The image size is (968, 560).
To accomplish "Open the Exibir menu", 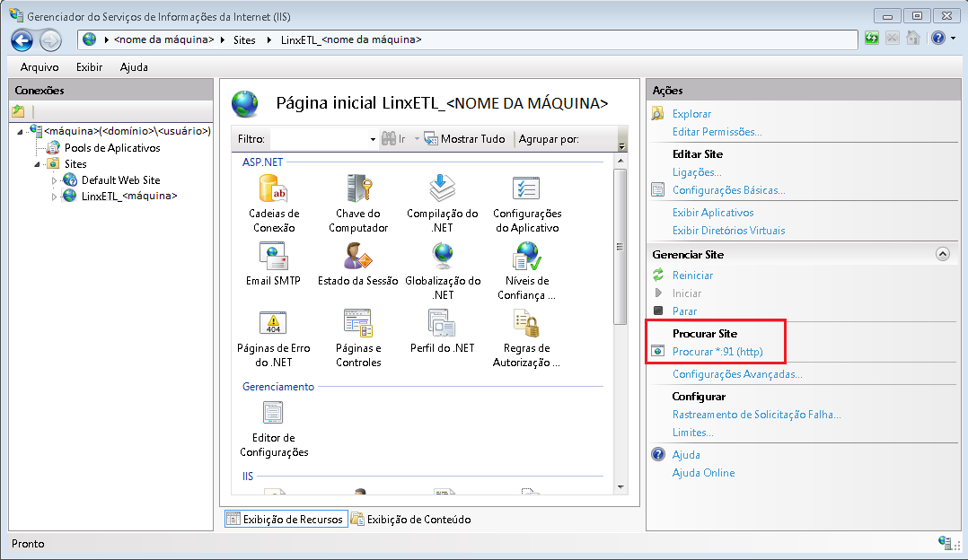I will click(89, 66).
